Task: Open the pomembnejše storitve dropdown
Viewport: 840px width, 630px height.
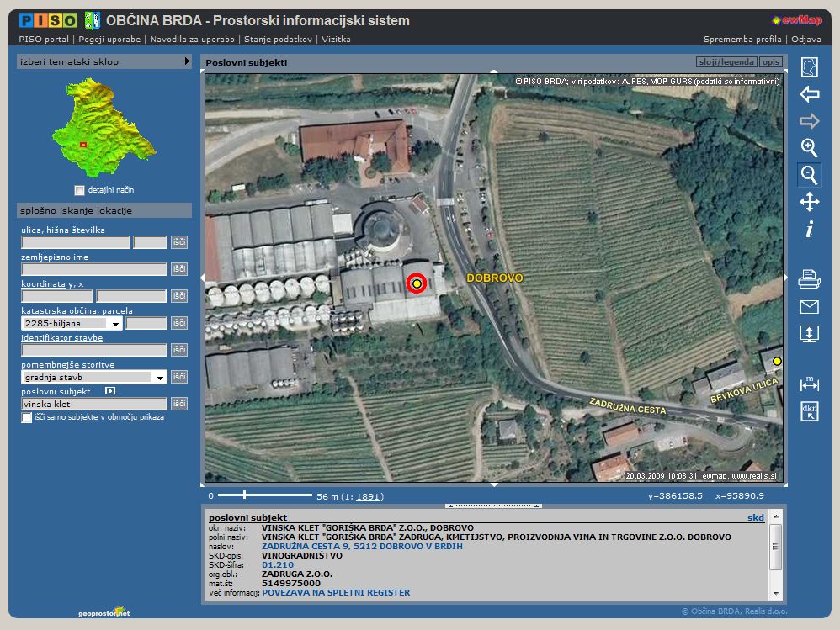Action: (x=159, y=378)
